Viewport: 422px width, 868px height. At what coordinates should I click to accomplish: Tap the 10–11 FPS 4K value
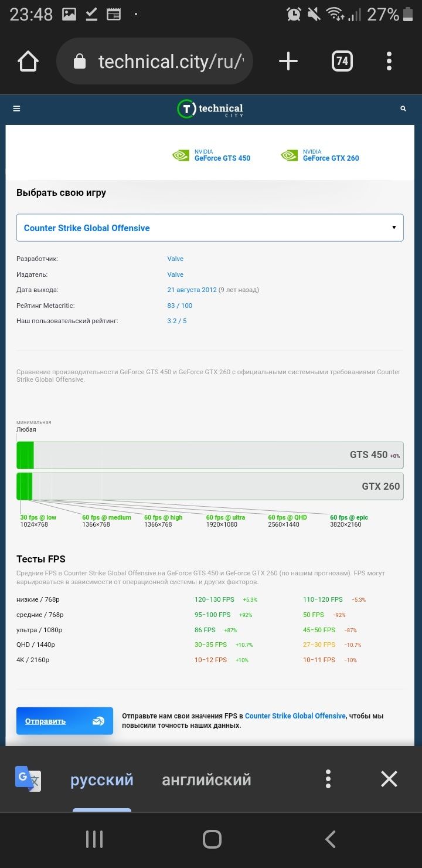(319, 660)
